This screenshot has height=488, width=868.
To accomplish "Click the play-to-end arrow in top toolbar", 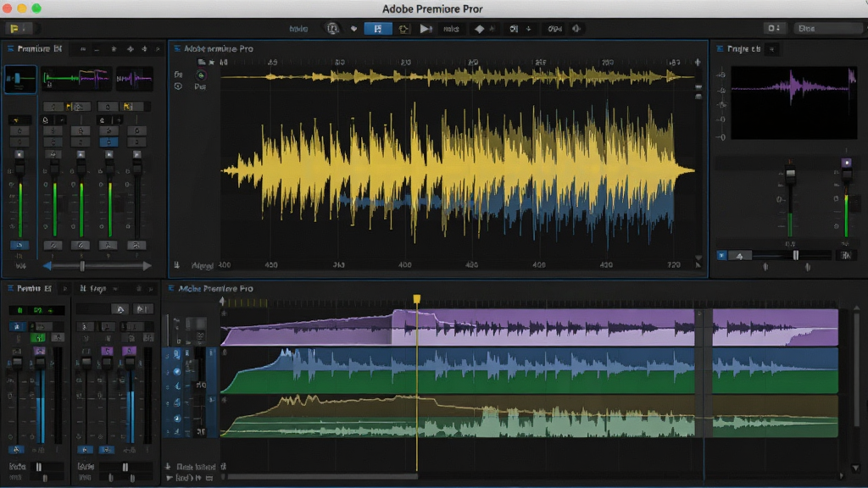I will tap(426, 29).
